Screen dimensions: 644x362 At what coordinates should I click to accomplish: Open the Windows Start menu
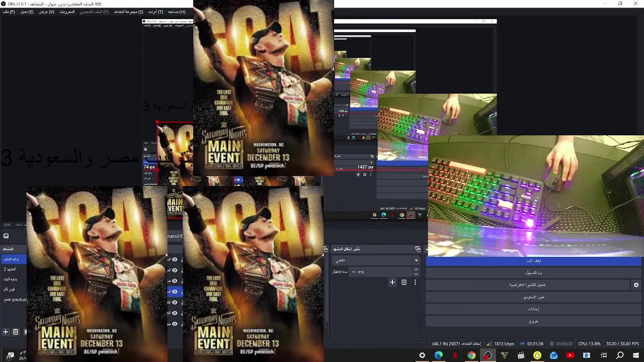click(x=636, y=355)
